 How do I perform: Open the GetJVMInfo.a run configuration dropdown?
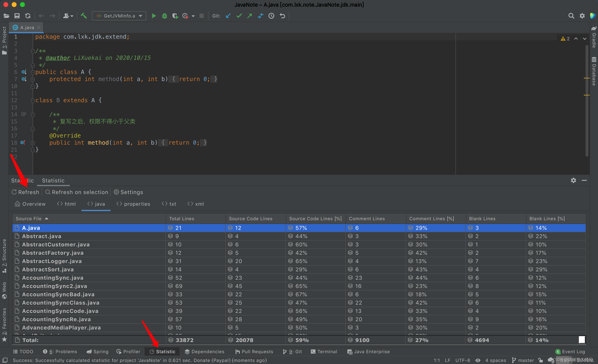[119, 16]
